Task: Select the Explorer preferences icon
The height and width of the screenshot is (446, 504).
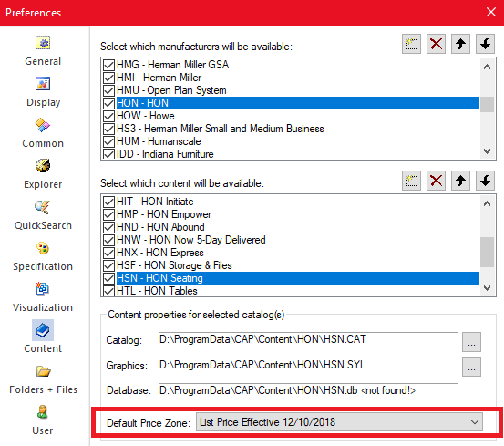Action: coord(43,166)
